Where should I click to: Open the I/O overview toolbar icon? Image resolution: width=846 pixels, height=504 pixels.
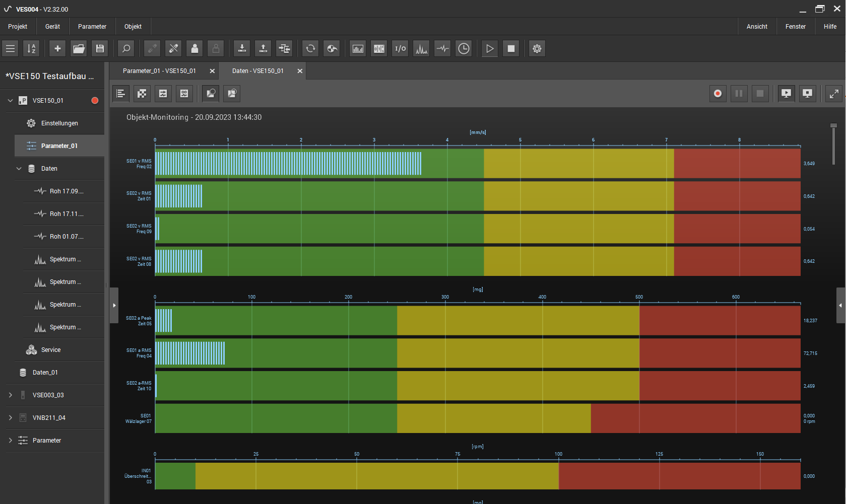click(x=400, y=49)
